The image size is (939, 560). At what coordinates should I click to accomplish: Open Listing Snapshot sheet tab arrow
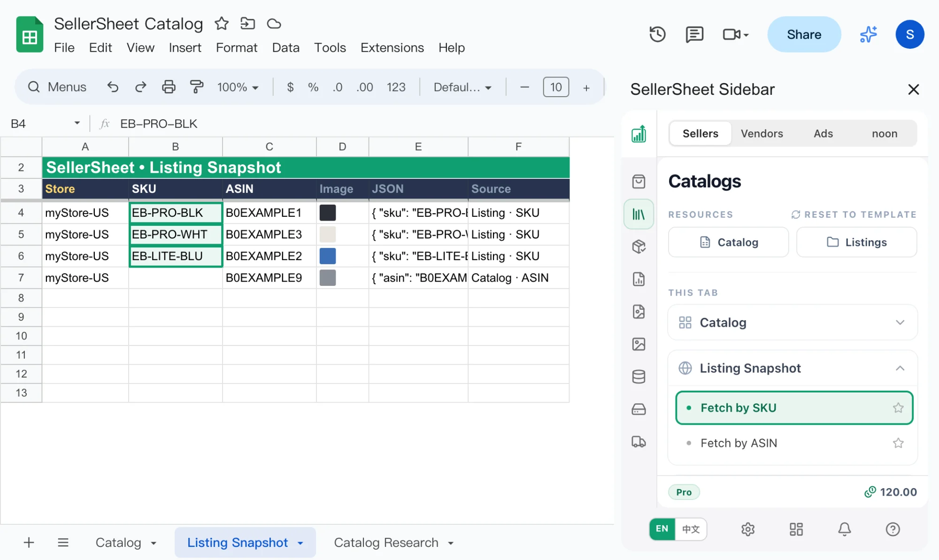(300, 543)
